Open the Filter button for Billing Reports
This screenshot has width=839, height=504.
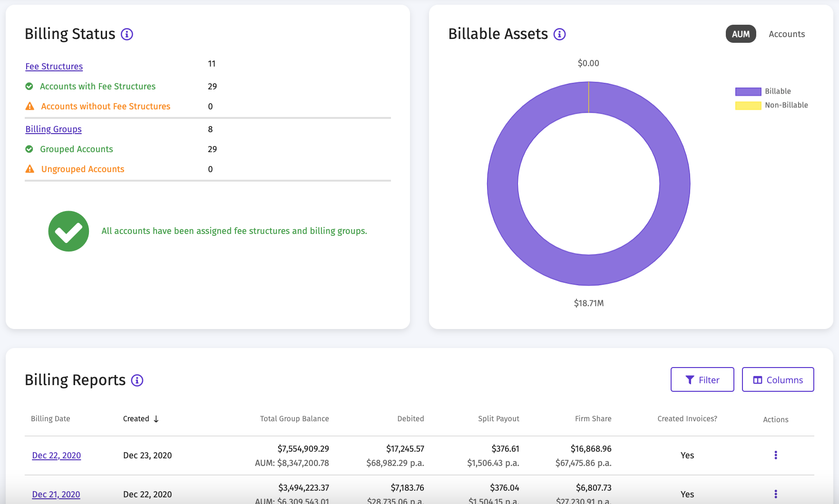pos(702,379)
